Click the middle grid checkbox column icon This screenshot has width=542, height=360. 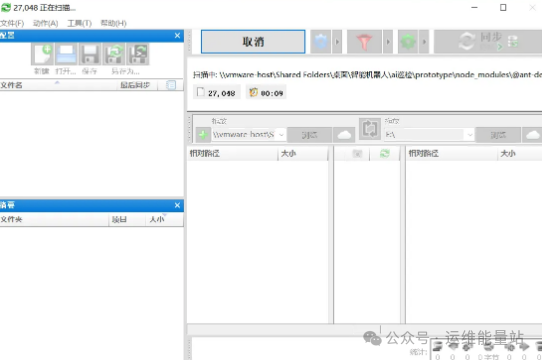[357, 154]
